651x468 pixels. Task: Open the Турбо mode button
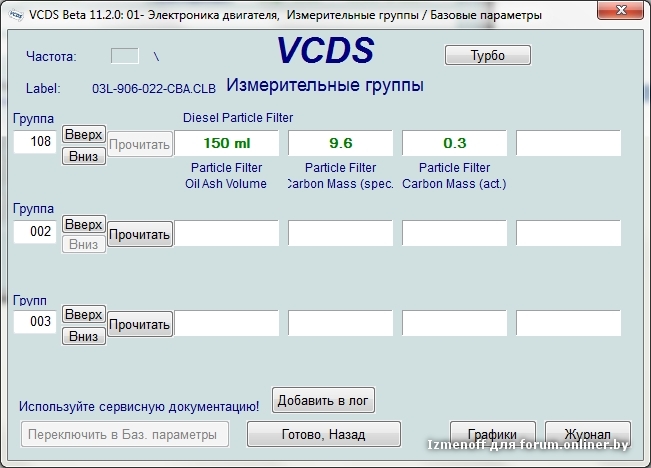coord(488,55)
